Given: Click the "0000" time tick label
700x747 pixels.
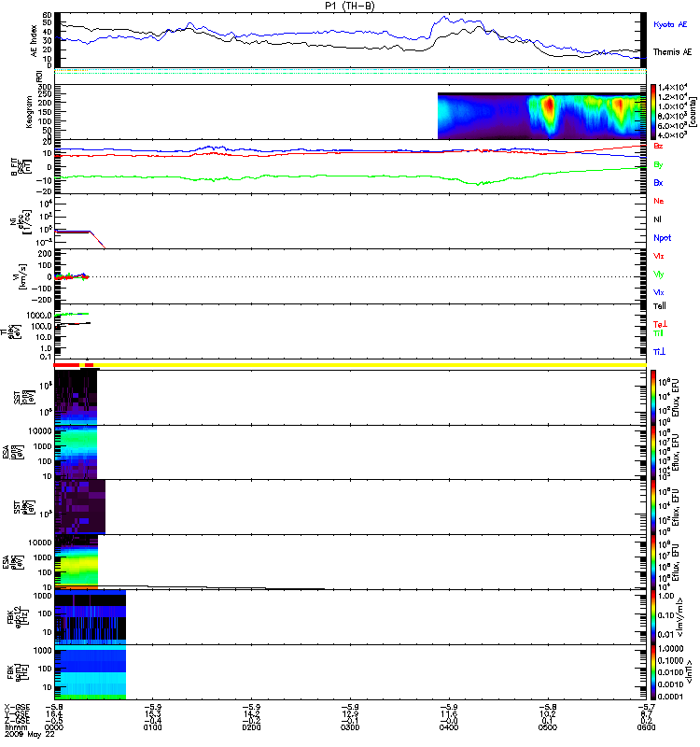Looking at the screenshot, I should 54,727.
